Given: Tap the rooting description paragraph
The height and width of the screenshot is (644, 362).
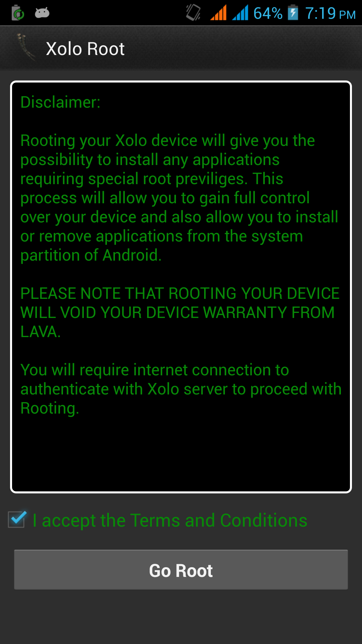Looking at the screenshot, I should (x=179, y=198).
